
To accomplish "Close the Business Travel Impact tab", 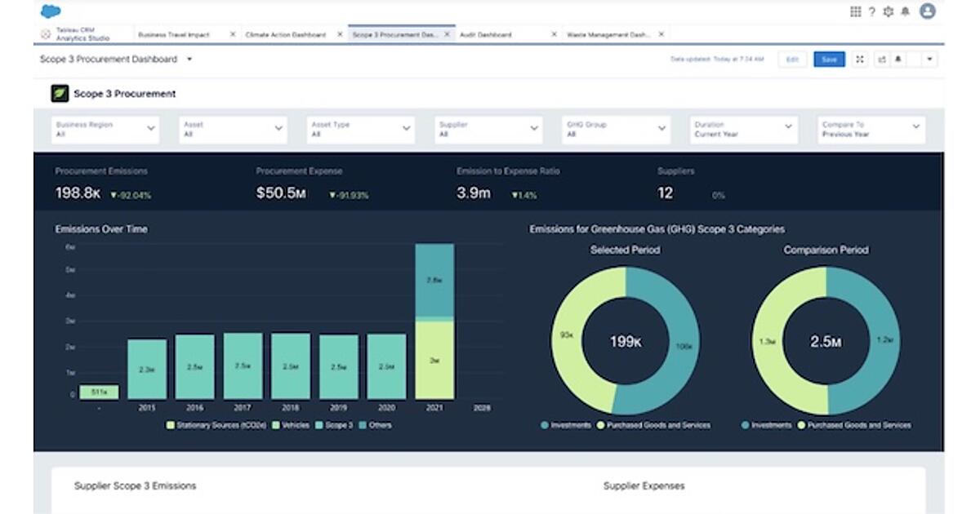I will (x=233, y=35).
